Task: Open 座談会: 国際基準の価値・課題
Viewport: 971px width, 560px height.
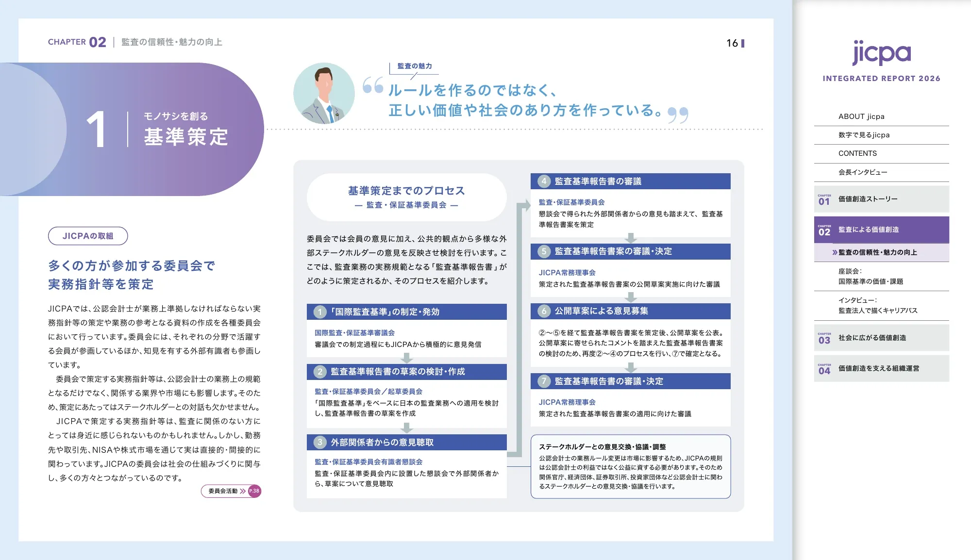Action: click(x=881, y=277)
